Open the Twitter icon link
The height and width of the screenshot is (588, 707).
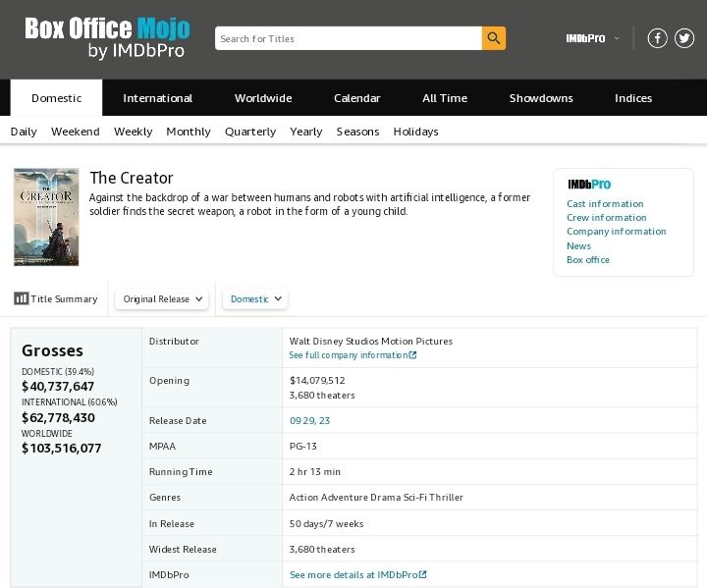coord(684,38)
